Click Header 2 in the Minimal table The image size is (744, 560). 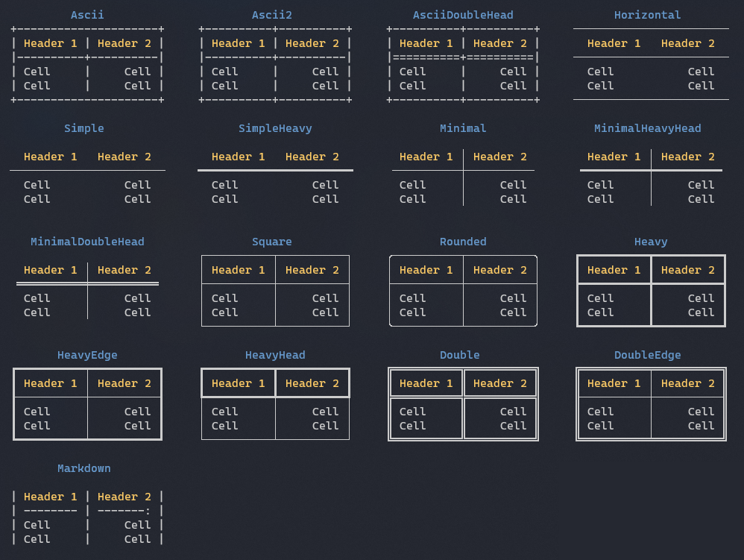tap(500, 157)
